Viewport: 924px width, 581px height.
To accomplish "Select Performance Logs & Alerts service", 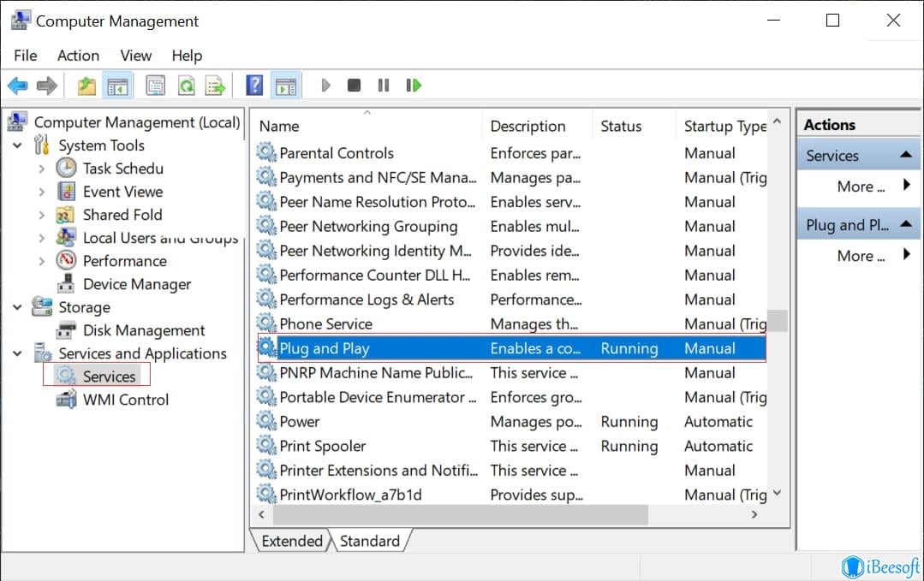I will [x=511, y=299].
